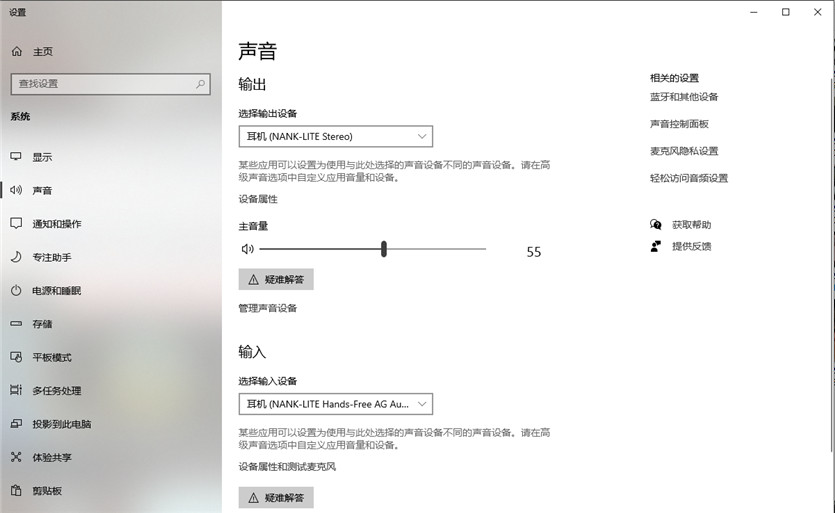Click 获取帮助 link
835x513 pixels.
tap(691, 225)
